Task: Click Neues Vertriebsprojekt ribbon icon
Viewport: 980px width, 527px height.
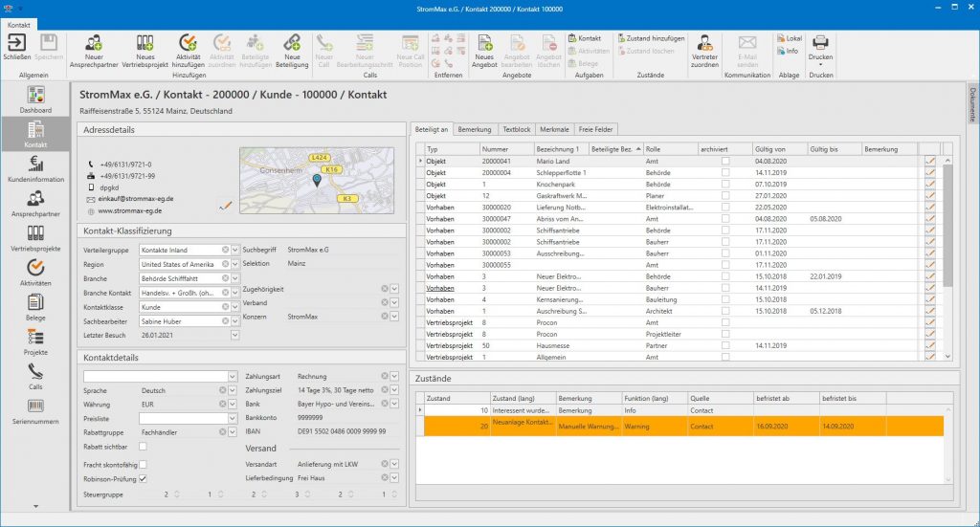Action: pyautogui.click(x=145, y=43)
